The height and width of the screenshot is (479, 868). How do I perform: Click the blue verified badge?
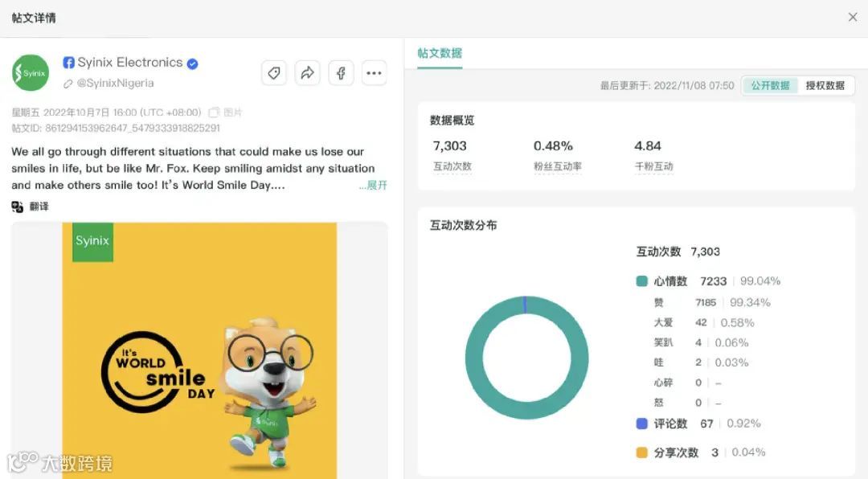[x=192, y=63]
